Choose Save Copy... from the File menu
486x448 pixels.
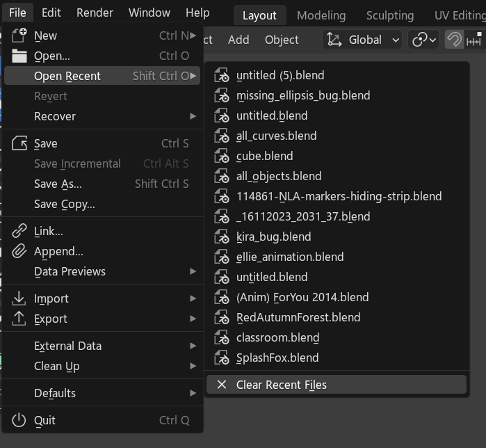[x=102, y=204]
